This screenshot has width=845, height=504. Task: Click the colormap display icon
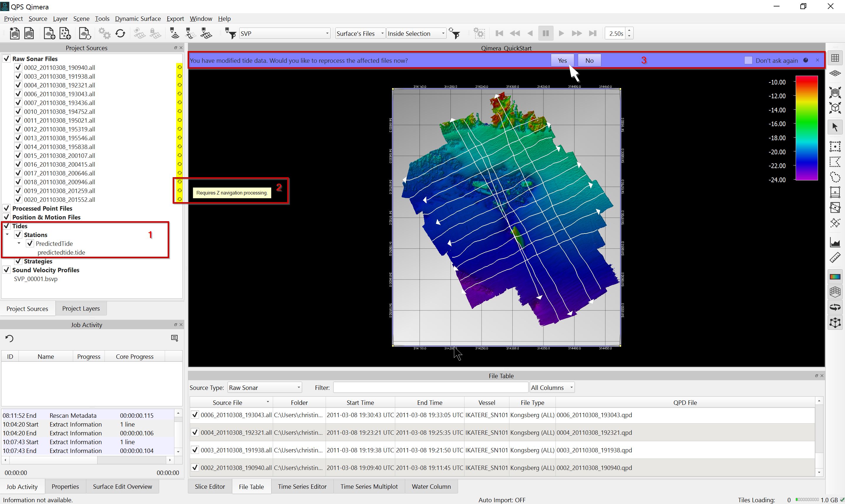coord(835,277)
